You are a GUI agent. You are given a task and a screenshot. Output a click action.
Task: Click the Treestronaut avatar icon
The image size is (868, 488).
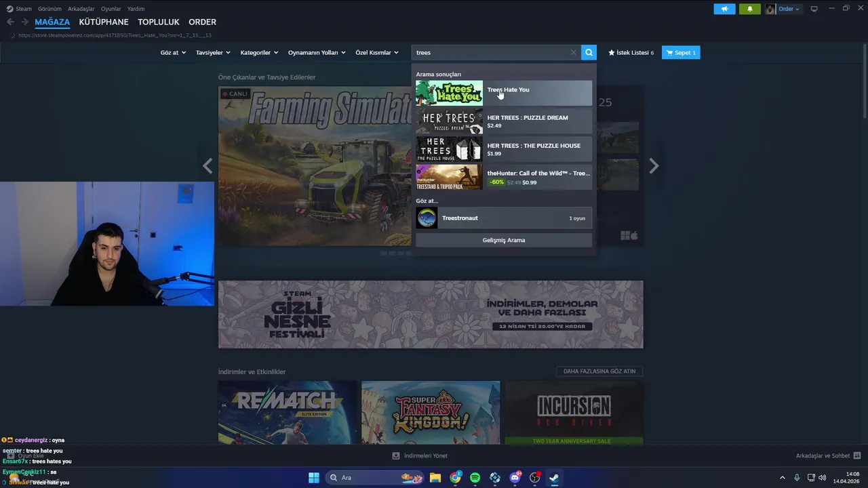(x=427, y=218)
